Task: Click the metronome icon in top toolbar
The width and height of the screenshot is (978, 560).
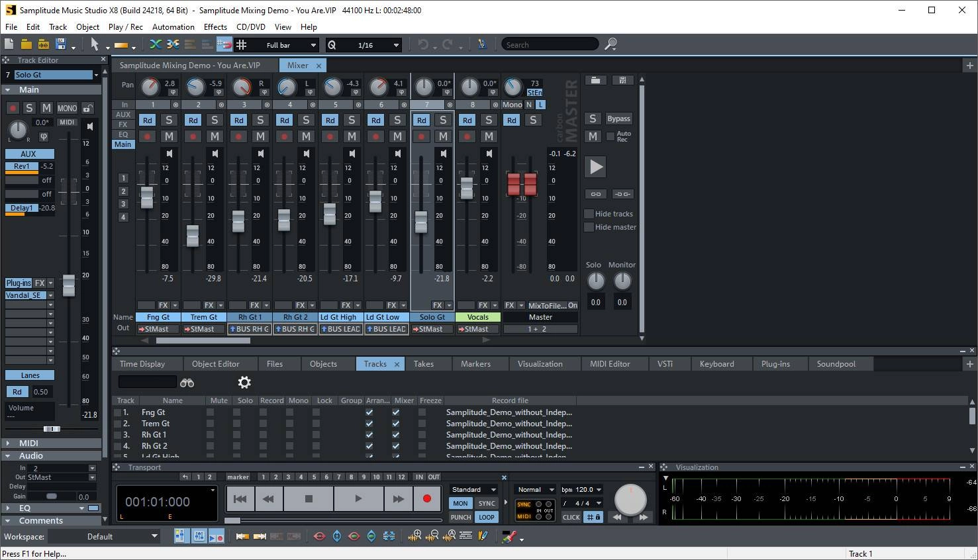Action: [482, 44]
